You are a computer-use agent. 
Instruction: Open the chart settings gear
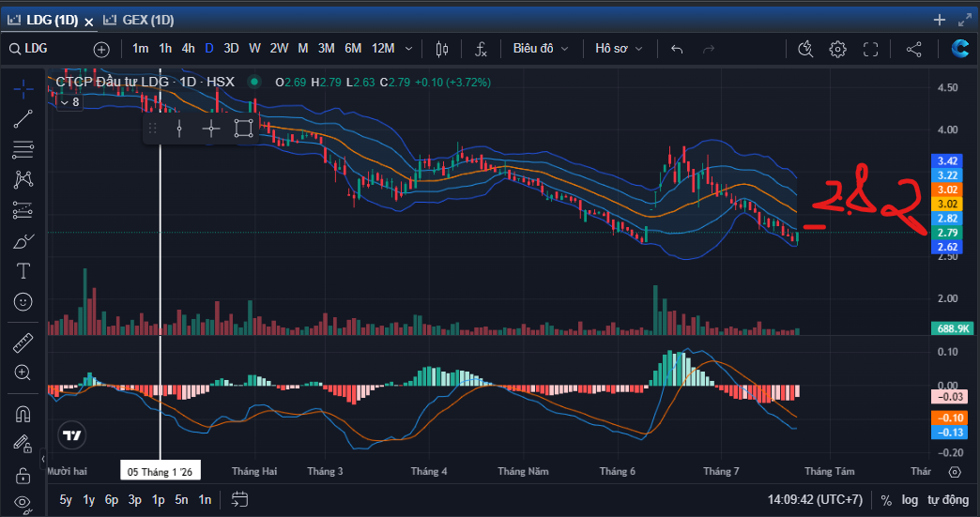click(837, 49)
